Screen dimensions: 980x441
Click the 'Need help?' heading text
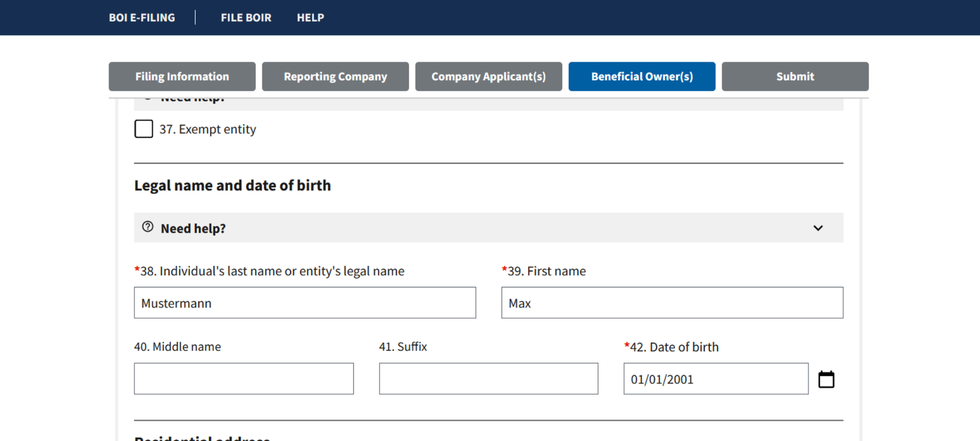tap(193, 228)
